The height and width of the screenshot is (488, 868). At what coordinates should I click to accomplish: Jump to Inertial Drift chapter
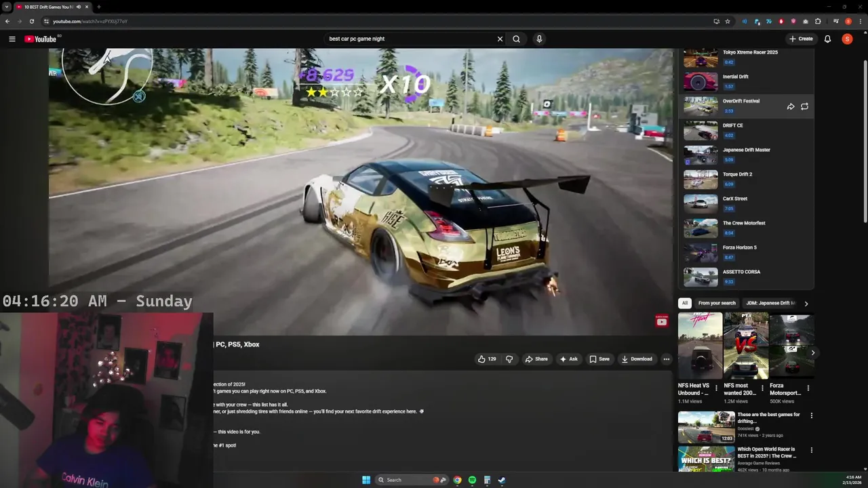746,82
